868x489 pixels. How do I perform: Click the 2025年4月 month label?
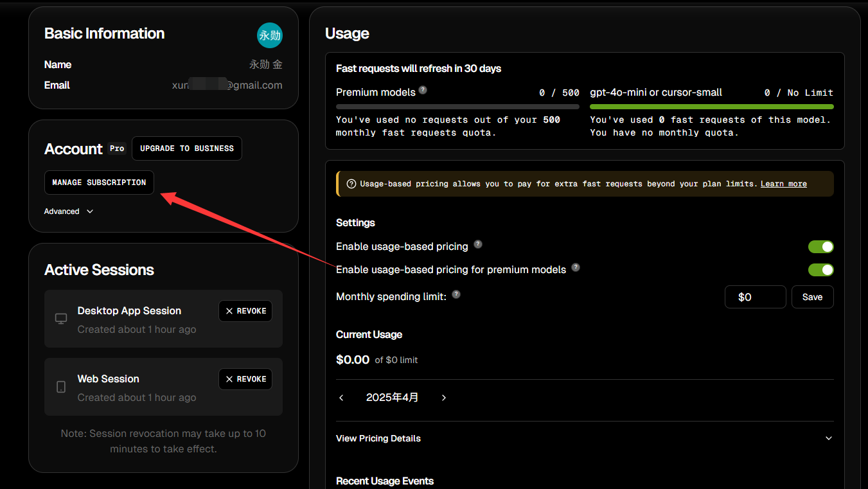392,398
